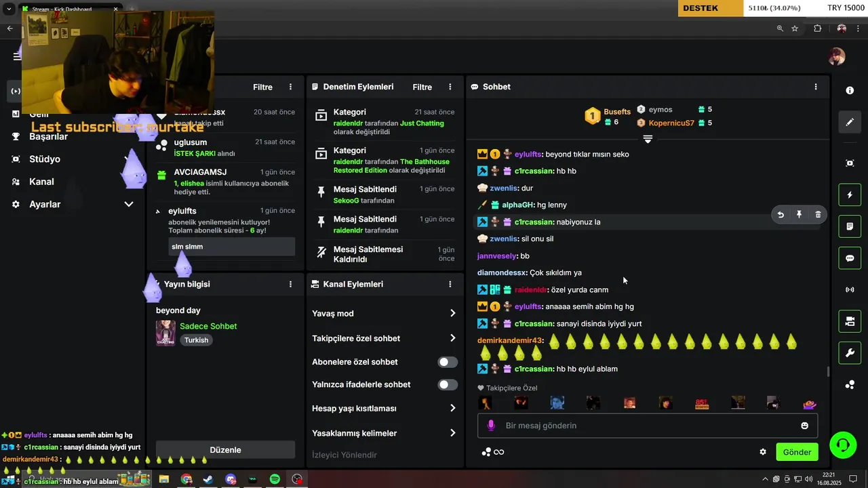The height and width of the screenshot is (488, 868).
Task: Open Kanal Eylemleri three-dot menu
Action: point(450,284)
